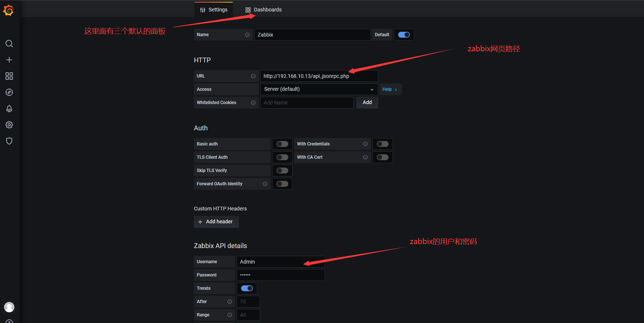
Task: Disable the Default data source toggle
Action: [404, 35]
